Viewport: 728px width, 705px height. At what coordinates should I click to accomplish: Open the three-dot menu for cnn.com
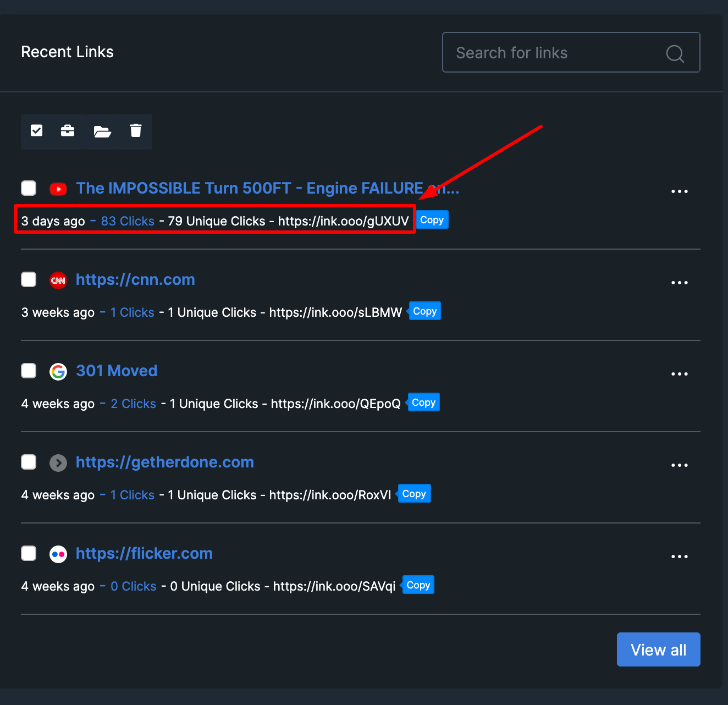pyautogui.click(x=680, y=283)
